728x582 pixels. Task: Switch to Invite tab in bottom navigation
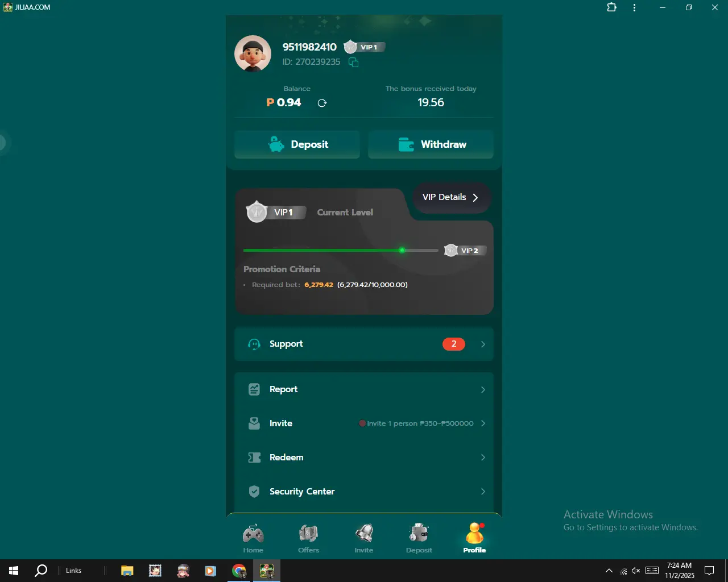(x=364, y=538)
